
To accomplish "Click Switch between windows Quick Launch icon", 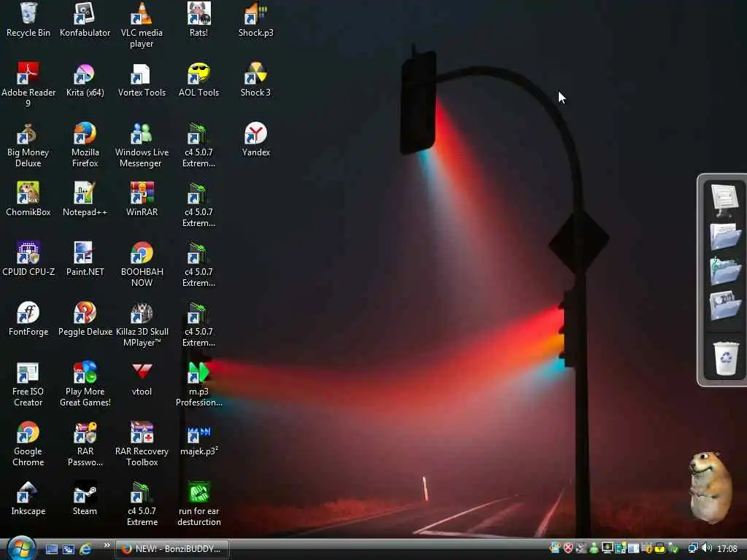I will coord(68,549).
